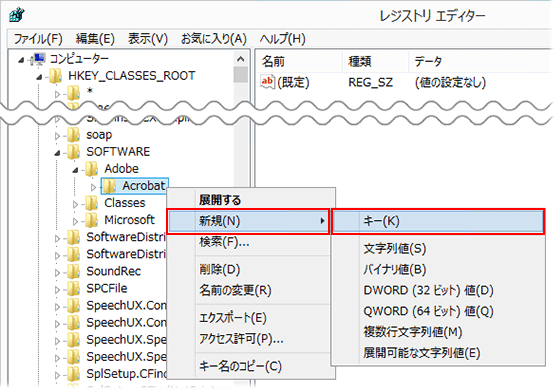Viewport: 556px width, 390px height.
Task: Select 文字列値(S) in the submenu
Action: [438, 249]
